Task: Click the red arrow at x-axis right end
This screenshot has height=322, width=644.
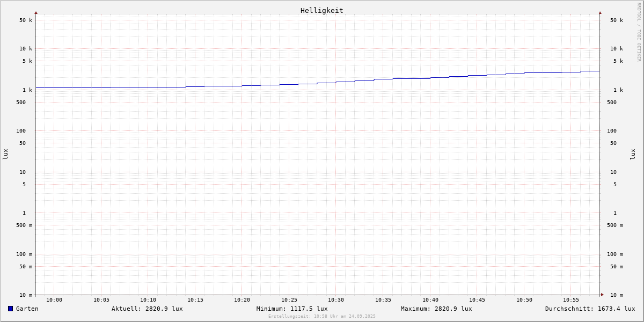Action: (602, 295)
